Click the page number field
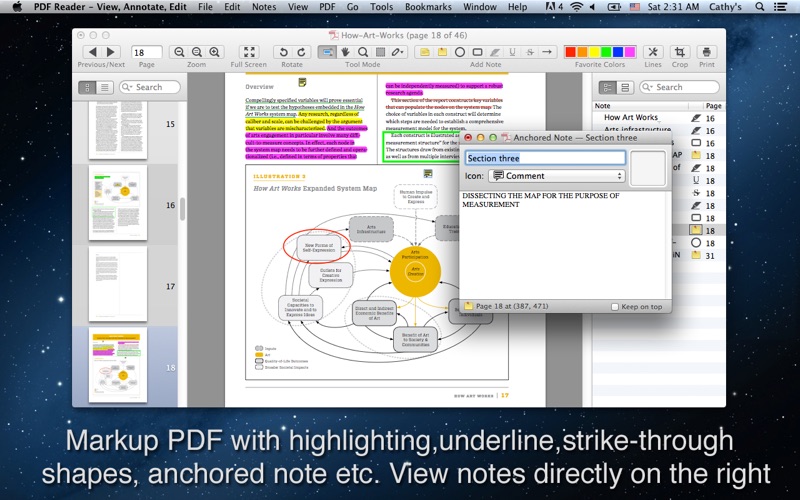This screenshot has width=800, height=500. 146,52
